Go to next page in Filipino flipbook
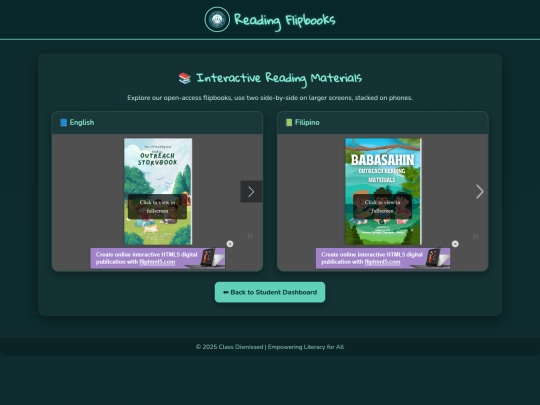The width and height of the screenshot is (540, 405). click(480, 191)
